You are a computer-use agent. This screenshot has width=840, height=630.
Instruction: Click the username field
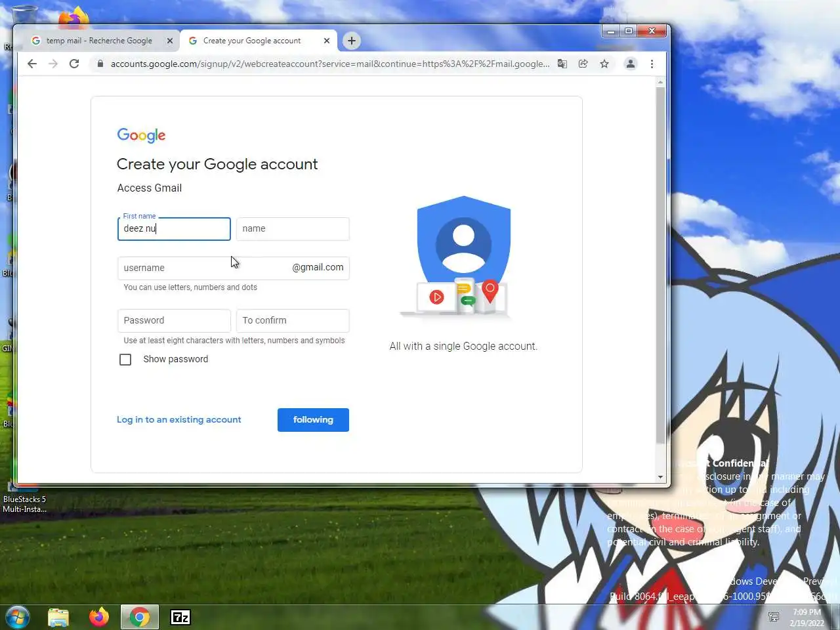point(233,268)
